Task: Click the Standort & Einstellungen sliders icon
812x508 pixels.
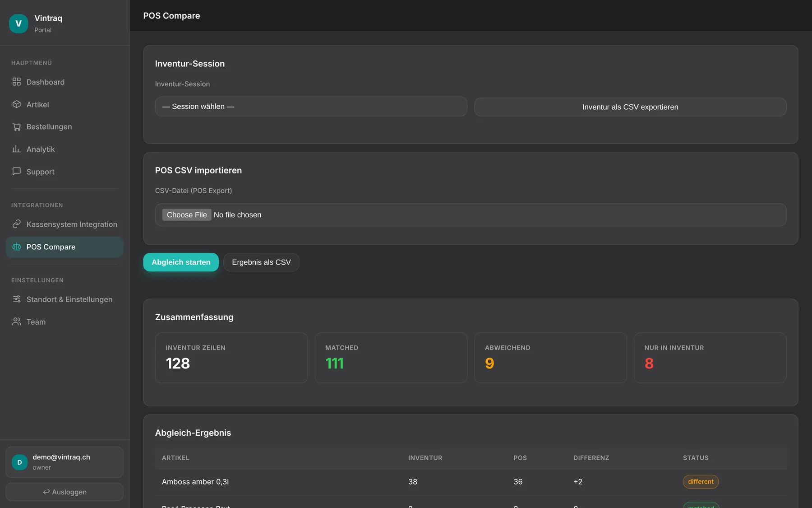Action: [17, 299]
